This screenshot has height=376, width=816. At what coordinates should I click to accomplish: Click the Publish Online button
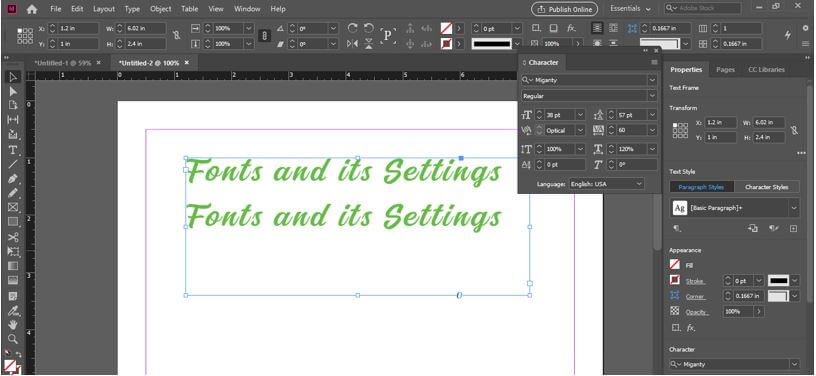tap(565, 9)
